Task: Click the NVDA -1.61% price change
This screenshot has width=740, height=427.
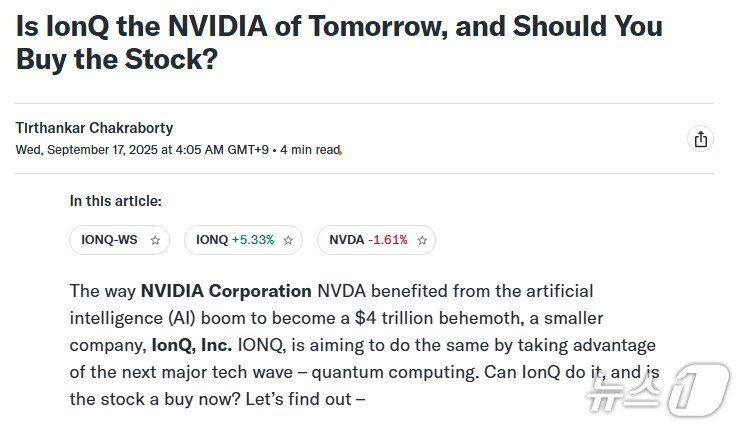Action: pos(388,240)
